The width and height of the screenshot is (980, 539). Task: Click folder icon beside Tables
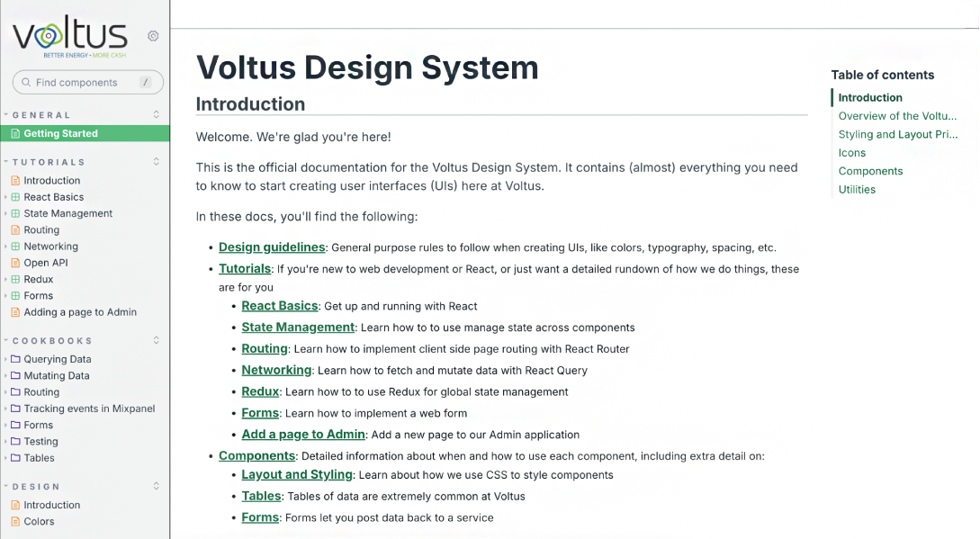15,458
